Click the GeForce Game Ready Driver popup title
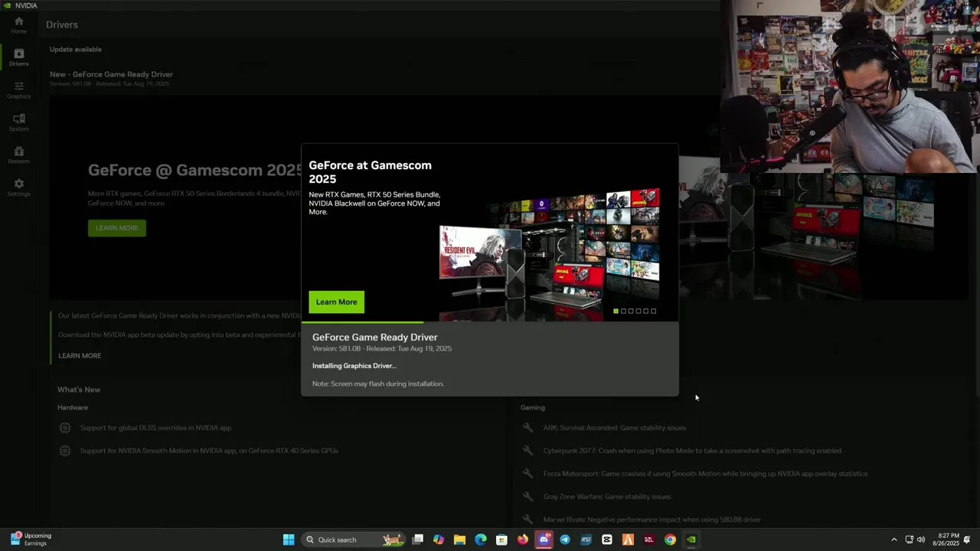This screenshot has height=551, width=980. [375, 337]
